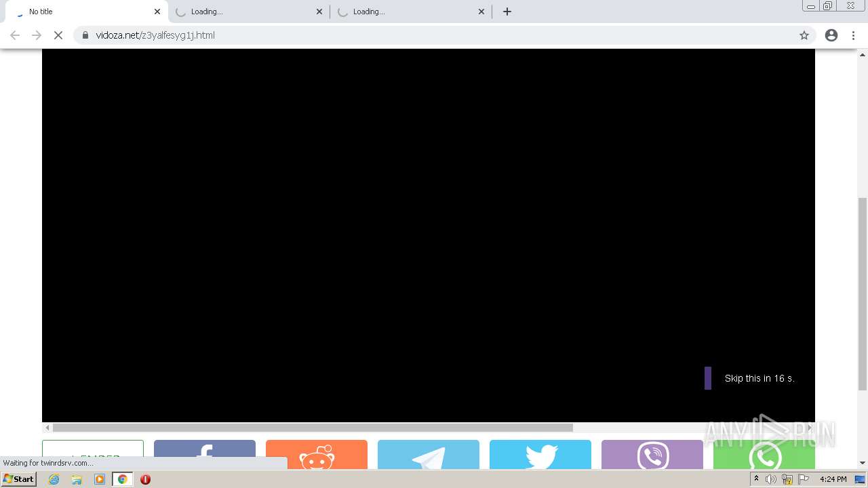The width and height of the screenshot is (868, 488).
Task: Show hidden system tray icons
Action: coord(756,479)
